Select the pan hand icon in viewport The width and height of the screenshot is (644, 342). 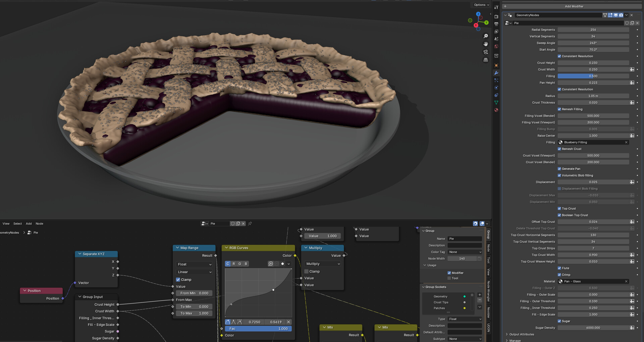486,44
